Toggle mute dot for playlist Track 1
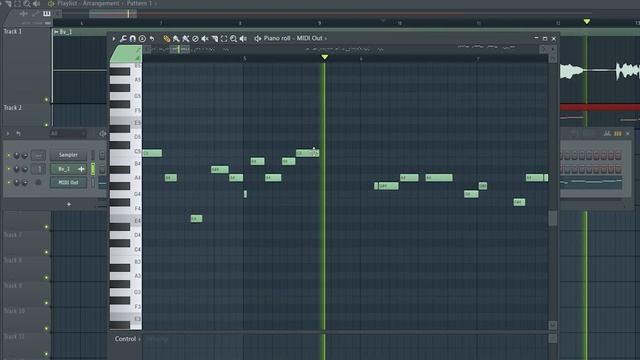 coord(46,100)
